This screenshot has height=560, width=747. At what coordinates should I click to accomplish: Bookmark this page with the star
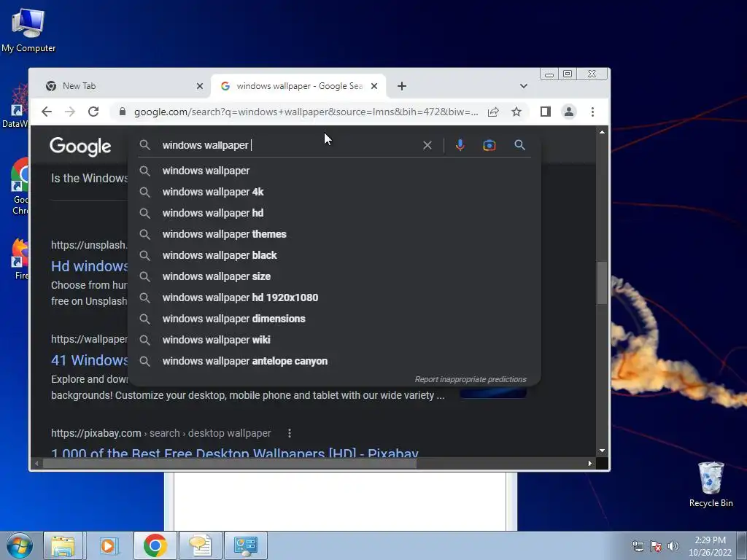coord(516,112)
